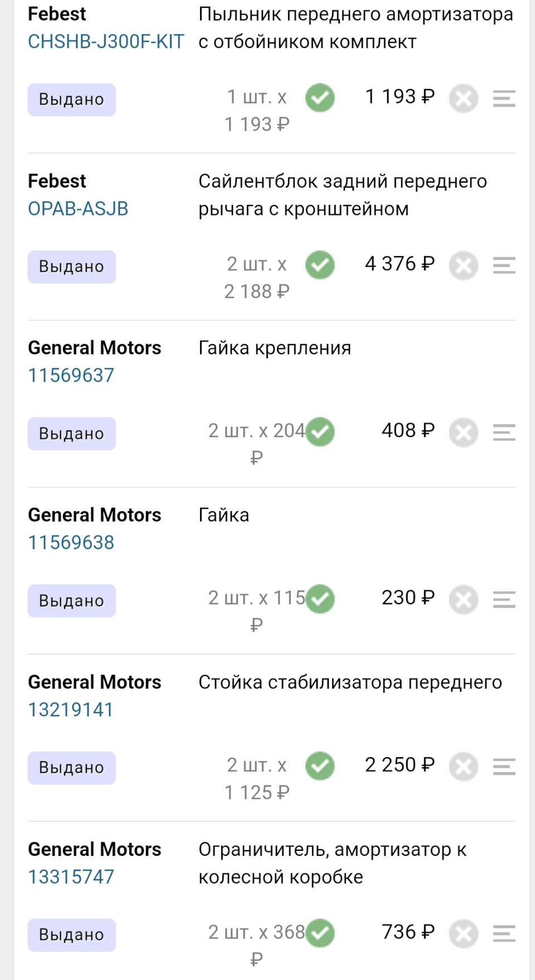The height and width of the screenshot is (980, 535).
Task: Click the remove icon beside 2 250 ₽
Action: point(464,767)
